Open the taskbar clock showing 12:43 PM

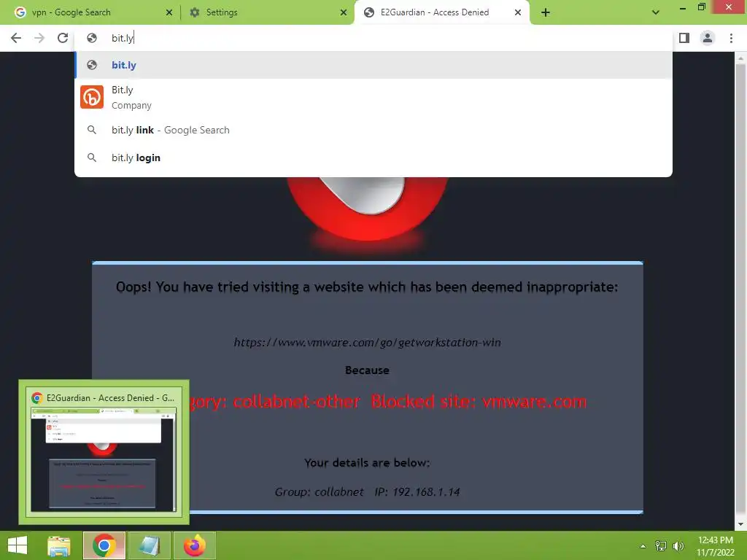716,545
